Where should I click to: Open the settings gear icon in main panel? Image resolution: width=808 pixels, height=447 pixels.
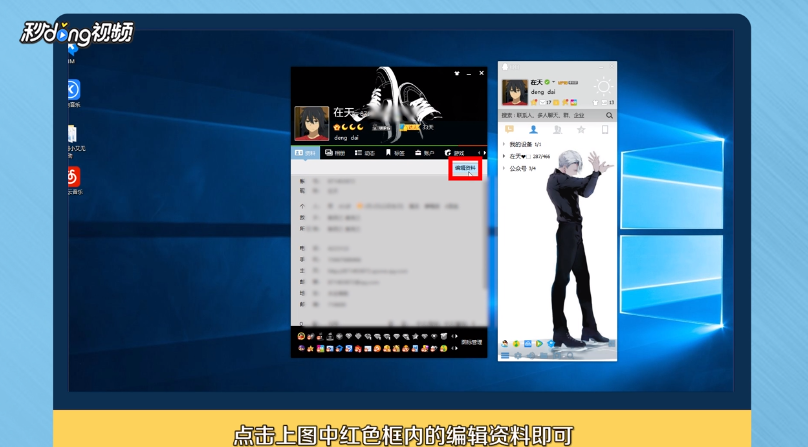click(518, 356)
